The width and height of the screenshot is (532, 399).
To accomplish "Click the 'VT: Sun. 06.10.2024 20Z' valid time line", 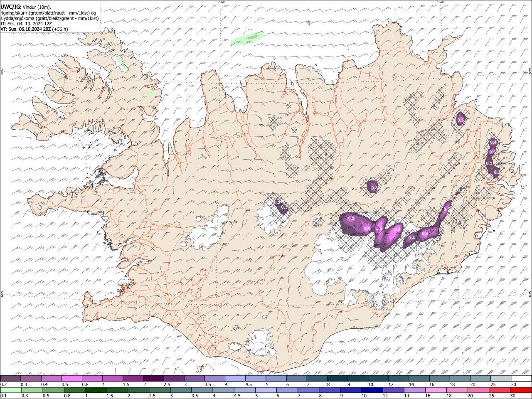I will [x=34, y=29].
